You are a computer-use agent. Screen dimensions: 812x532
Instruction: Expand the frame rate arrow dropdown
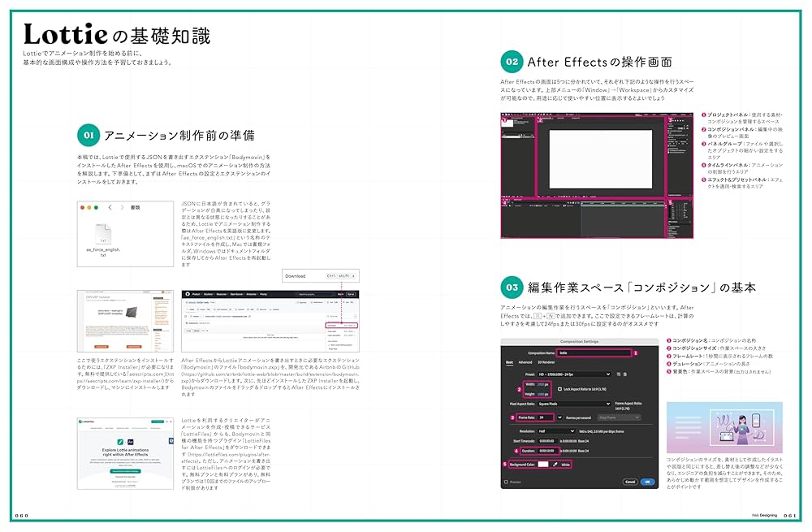click(559, 417)
